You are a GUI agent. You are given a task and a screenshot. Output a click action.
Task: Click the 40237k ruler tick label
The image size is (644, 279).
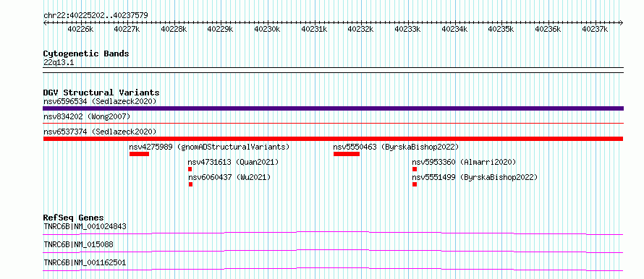point(595,29)
